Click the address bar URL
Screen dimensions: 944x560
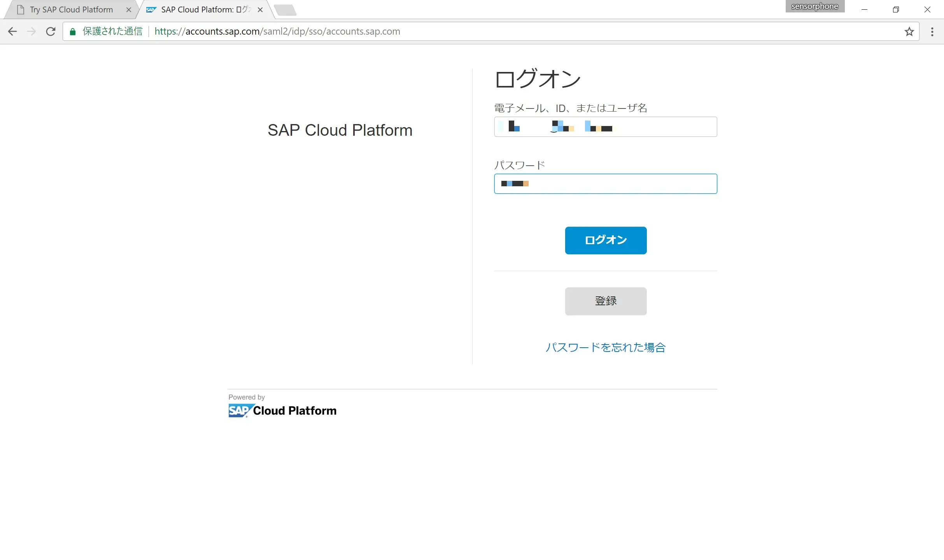point(277,31)
